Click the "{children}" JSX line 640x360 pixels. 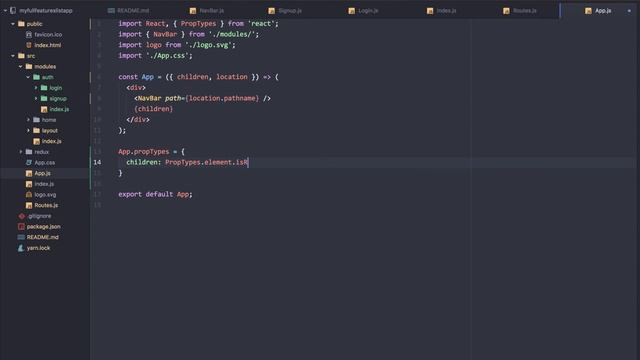pyautogui.click(x=153, y=109)
